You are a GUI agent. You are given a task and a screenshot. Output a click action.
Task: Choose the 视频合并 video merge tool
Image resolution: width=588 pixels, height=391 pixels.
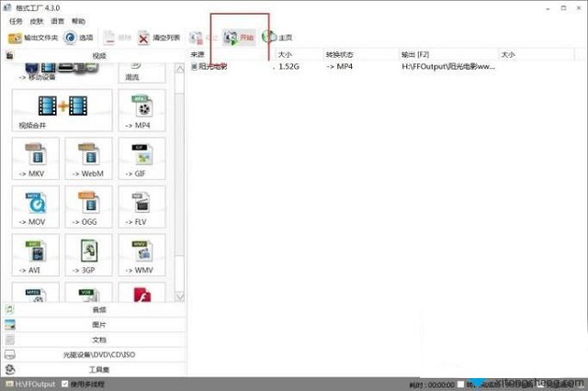pyautogui.click(x=62, y=110)
